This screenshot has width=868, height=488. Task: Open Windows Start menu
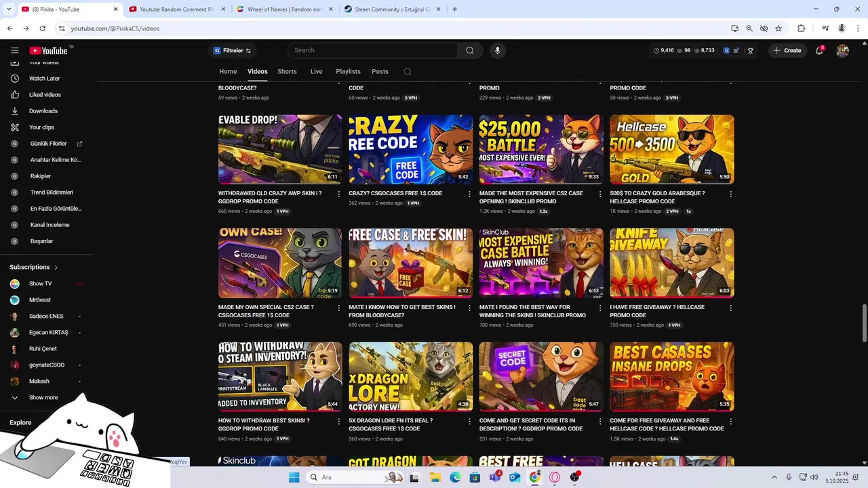pos(294,477)
